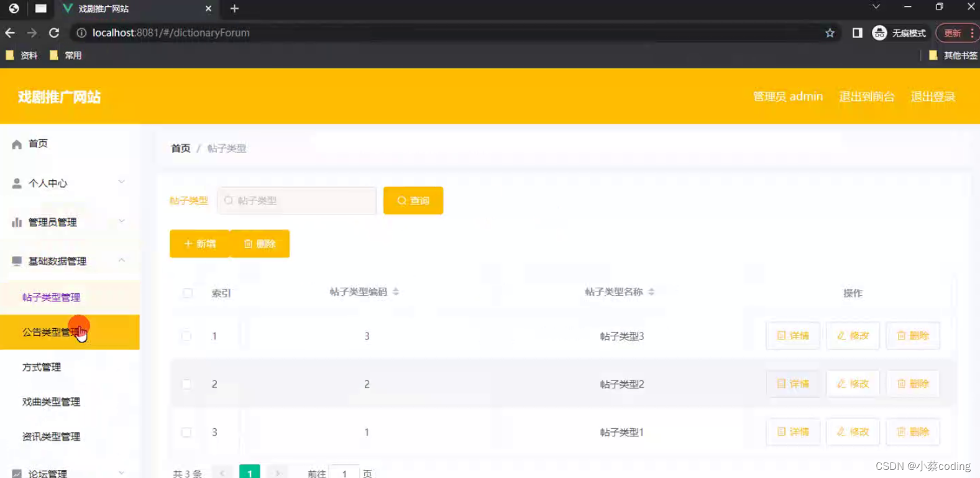Toggle the select-all checkbox in table header
The image size is (980, 478).
pyautogui.click(x=188, y=293)
